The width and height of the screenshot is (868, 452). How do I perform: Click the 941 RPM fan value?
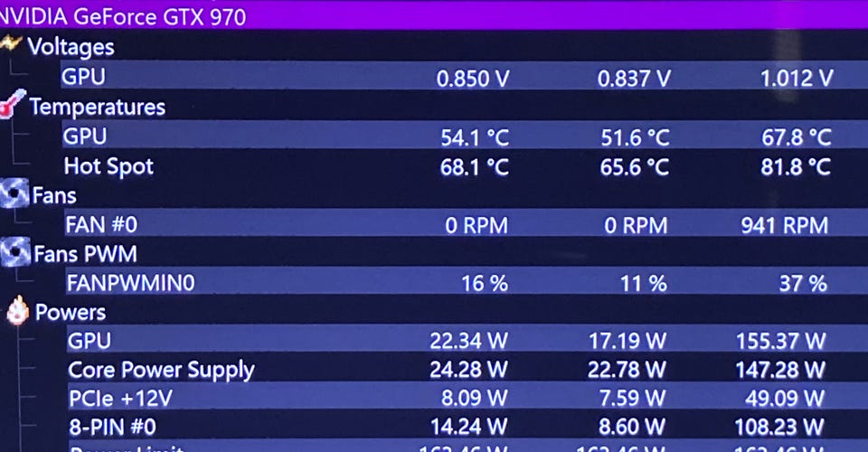tap(785, 225)
